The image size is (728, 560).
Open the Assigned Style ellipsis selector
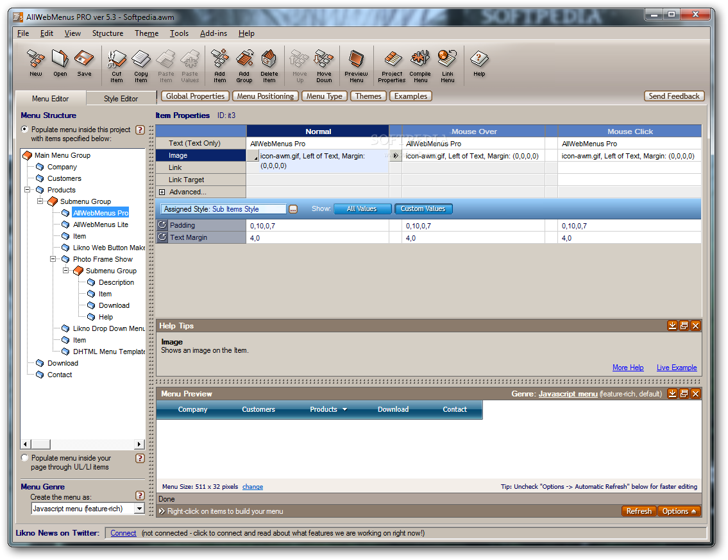pyautogui.click(x=293, y=209)
